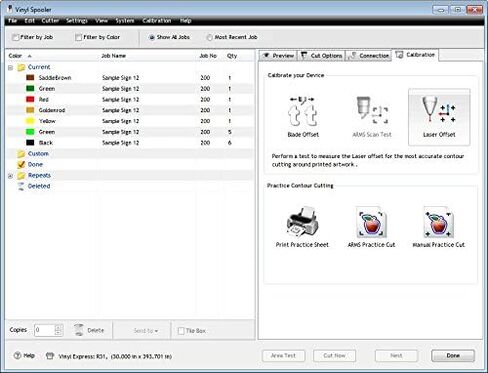Click the Job No column header

click(208, 56)
